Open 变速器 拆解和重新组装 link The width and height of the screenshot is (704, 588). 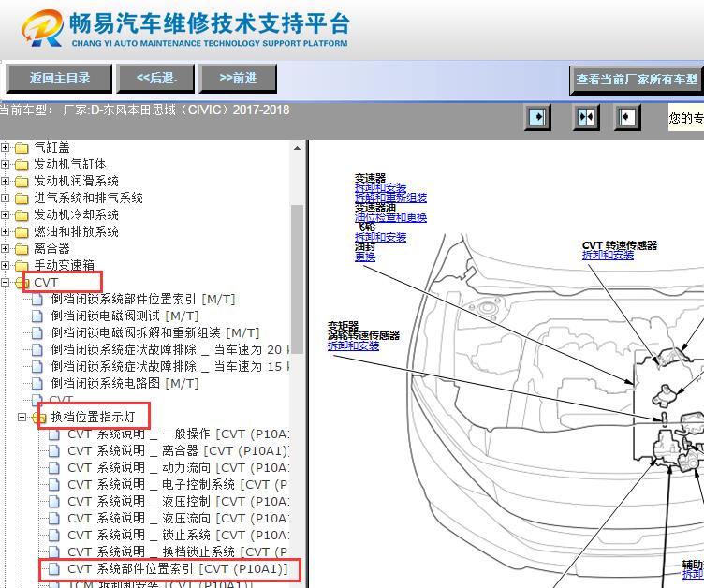pos(390,198)
